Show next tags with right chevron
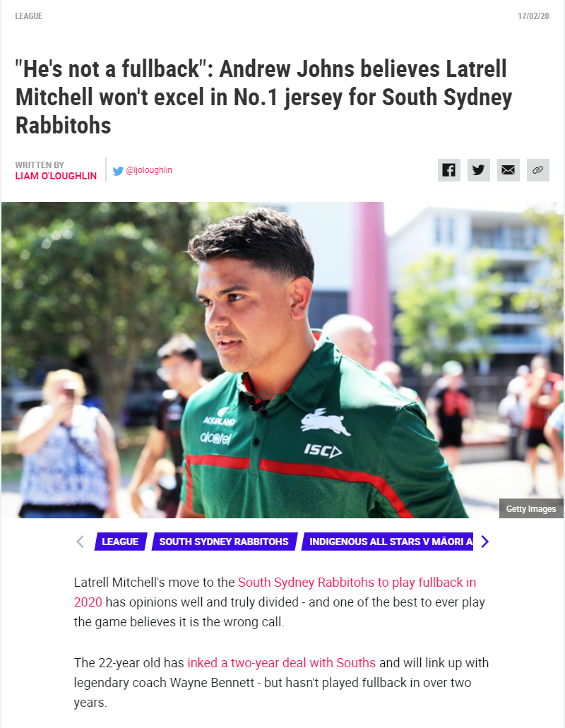 (484, 542)
